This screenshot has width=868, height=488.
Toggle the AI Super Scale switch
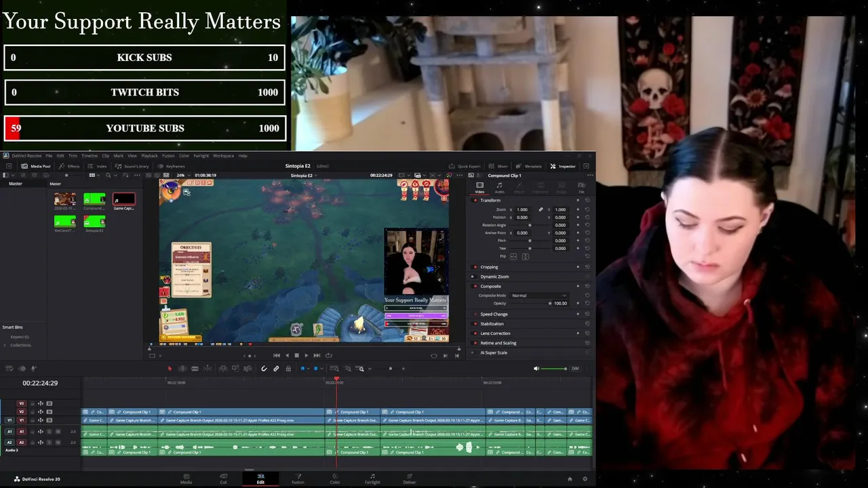[475, 352]
